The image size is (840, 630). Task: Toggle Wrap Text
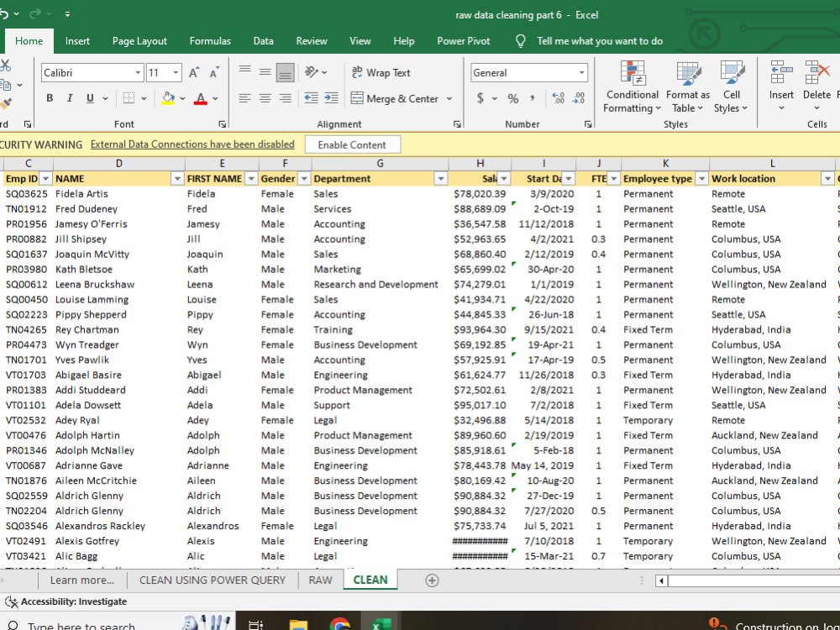pos(381,73)
